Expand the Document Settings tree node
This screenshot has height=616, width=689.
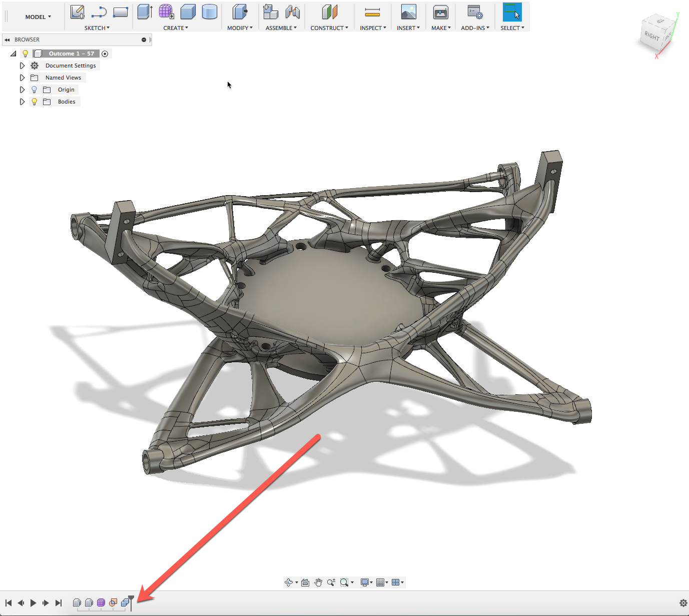(22, 66)
